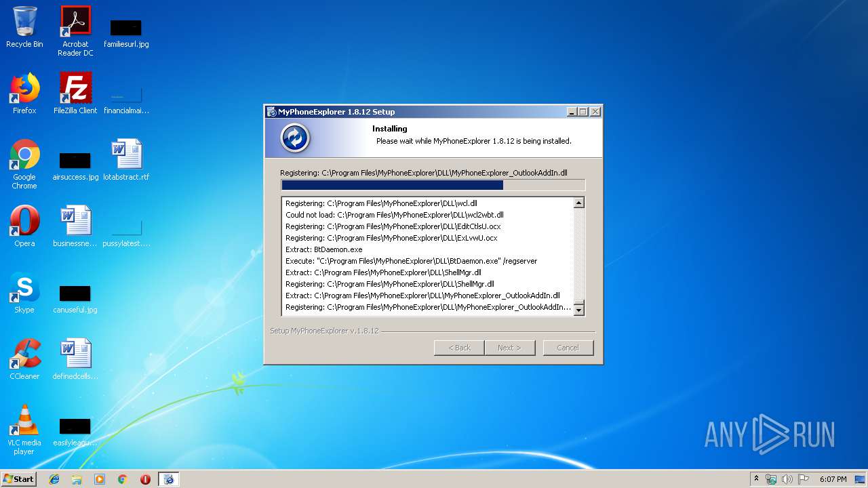Select log line 'Extract: ...MyPhoneExplorer_OutlookAddIn.dll'

pyautogui.click(x=422, y=296)
